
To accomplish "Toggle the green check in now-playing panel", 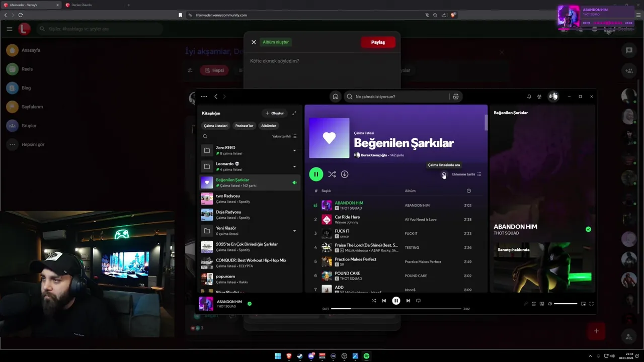I will (588, 229).
